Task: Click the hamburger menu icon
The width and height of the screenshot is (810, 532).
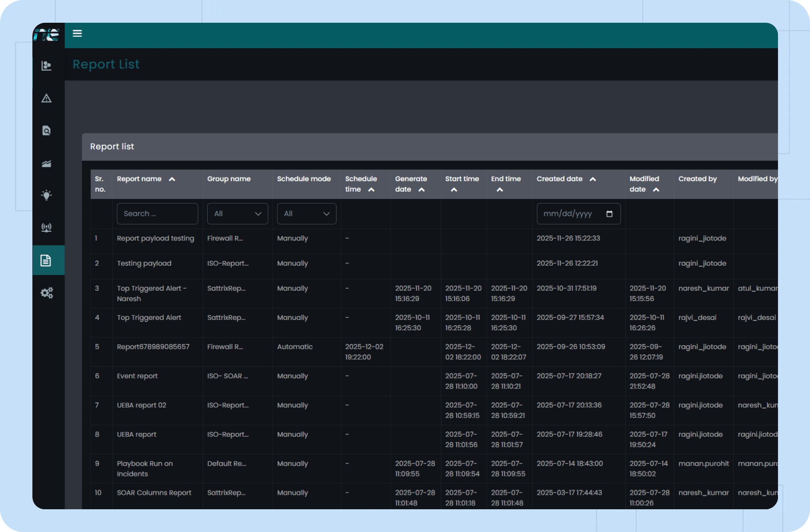Action: (x=77, y=34)
